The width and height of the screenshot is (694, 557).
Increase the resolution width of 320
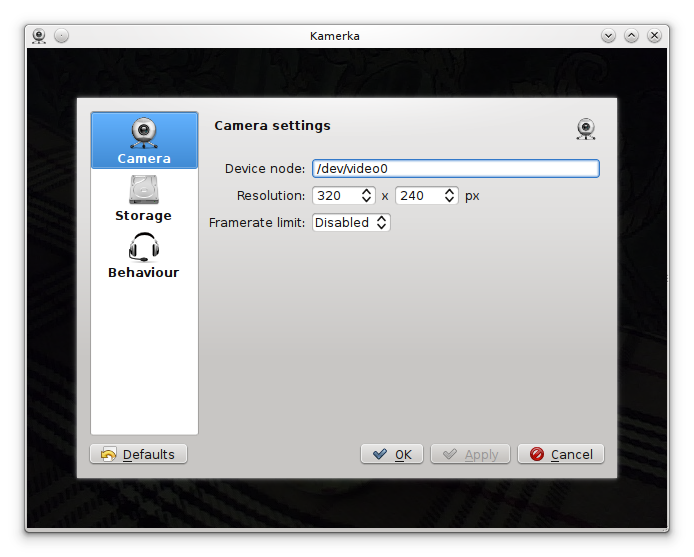click(x=366, y=191)
